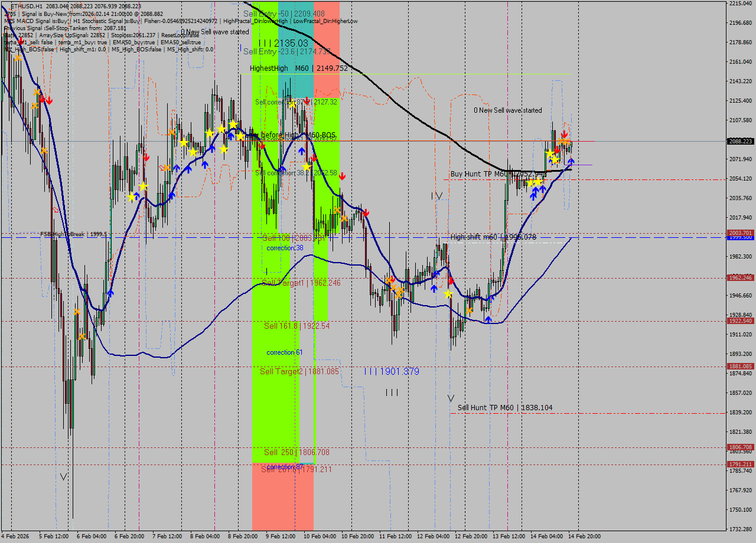Image resolution: width=756 pixels, height=543 pixels.
Task: Select the blue up arrow below the 9 Feb candles
Action: pos(302,151)
